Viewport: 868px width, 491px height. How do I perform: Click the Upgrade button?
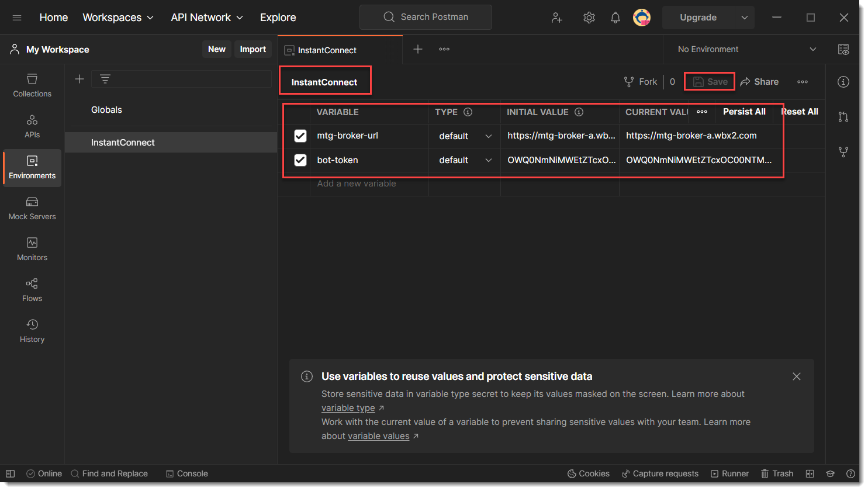coord(698,18)
